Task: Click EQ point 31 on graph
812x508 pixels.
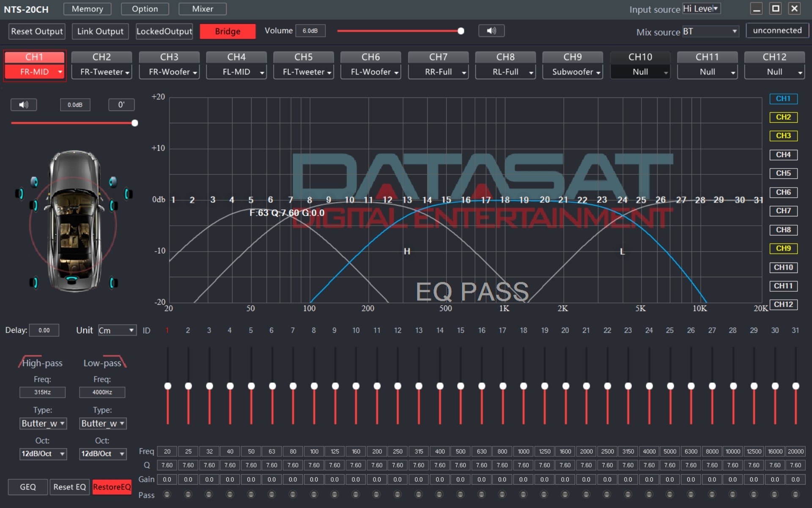Action: point(758,200)
